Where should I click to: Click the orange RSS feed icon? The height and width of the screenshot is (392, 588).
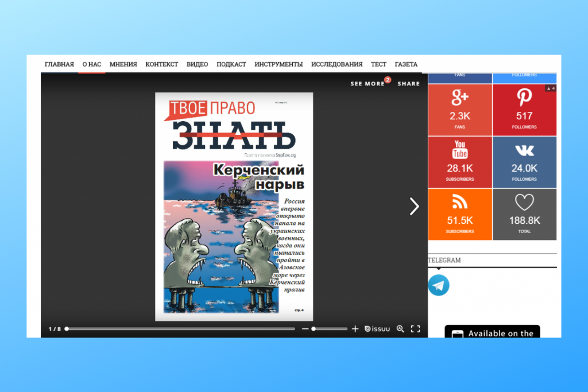pyautogui.click(x=460, y=202)
